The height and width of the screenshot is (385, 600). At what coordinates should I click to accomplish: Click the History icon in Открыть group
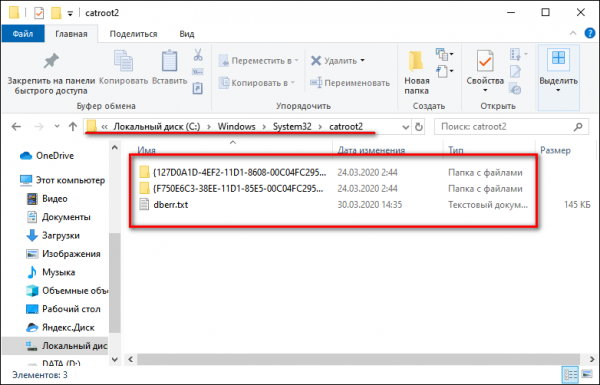coord(515,89)
